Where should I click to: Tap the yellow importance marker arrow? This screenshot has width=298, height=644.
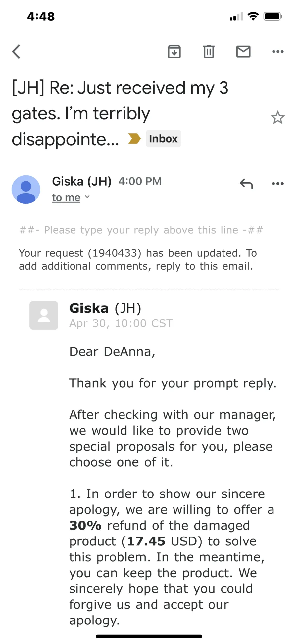tap(134, 139)
